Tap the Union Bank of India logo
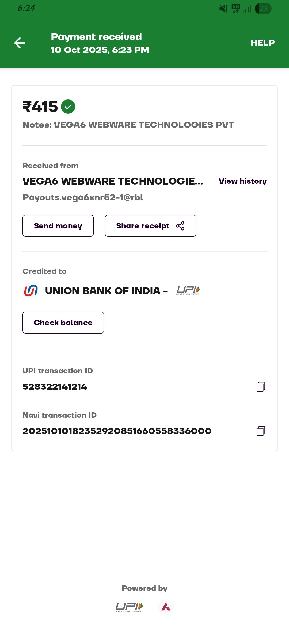The image size is (289, 644). point(31,291)
